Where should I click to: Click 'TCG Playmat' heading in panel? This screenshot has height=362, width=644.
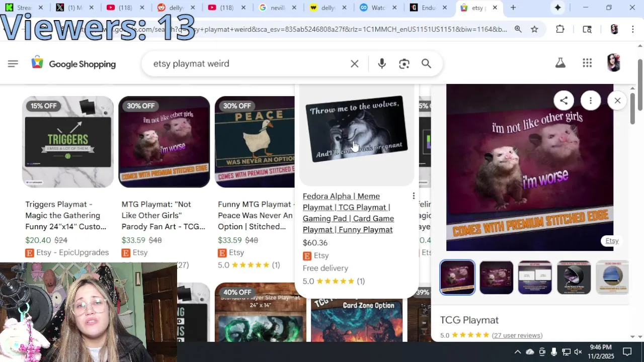(469, 320)
